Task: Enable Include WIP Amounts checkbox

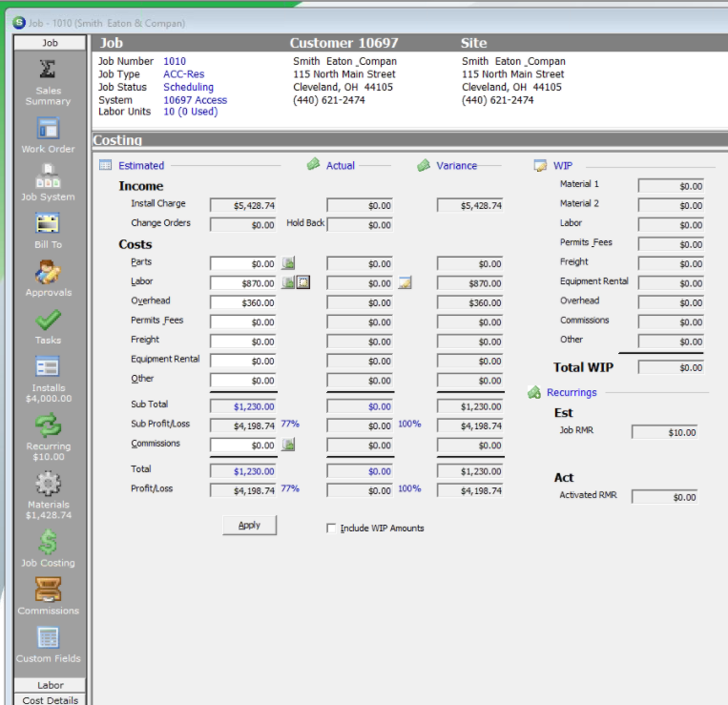Action: coord(331,529)
